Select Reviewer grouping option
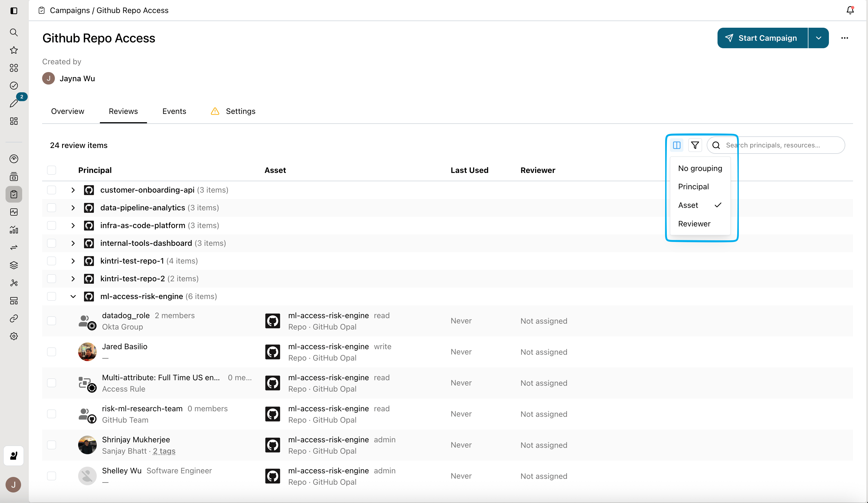The width and height of the screenshot is (868, 503). click(x=700, y=224)
